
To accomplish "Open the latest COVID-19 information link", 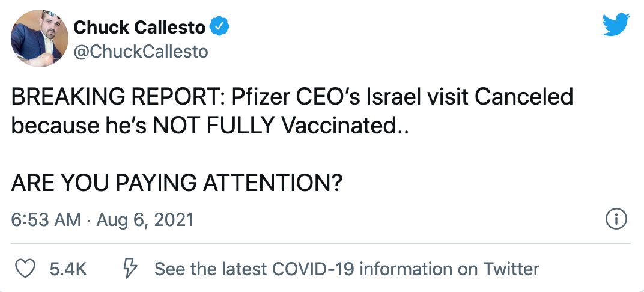I will click(347, 269).
